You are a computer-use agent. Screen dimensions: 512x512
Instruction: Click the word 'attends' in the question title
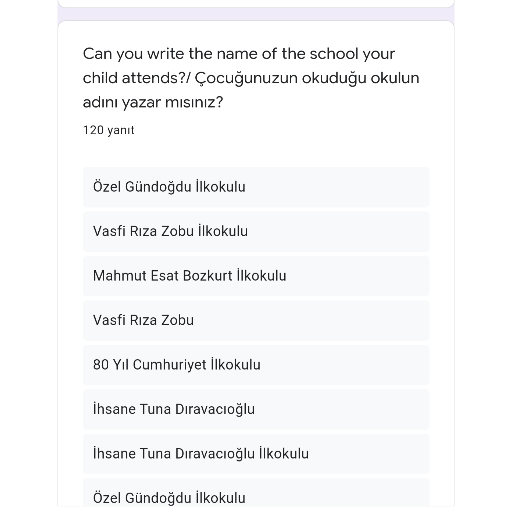(x=150, y=78)
